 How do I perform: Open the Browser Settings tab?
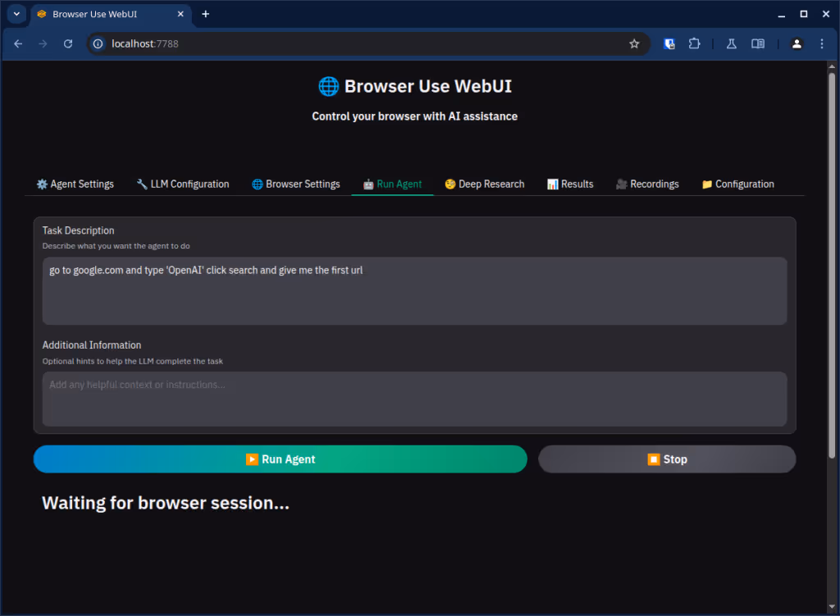[295, 184]
